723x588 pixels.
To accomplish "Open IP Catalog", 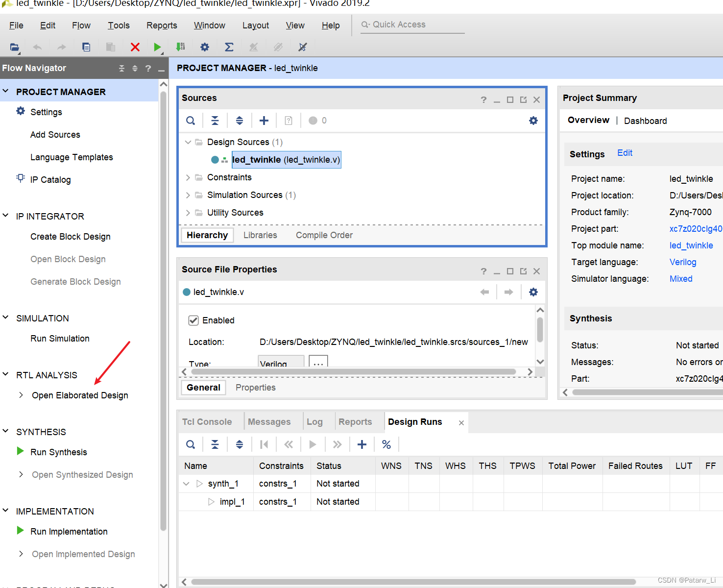I will 50,180.
